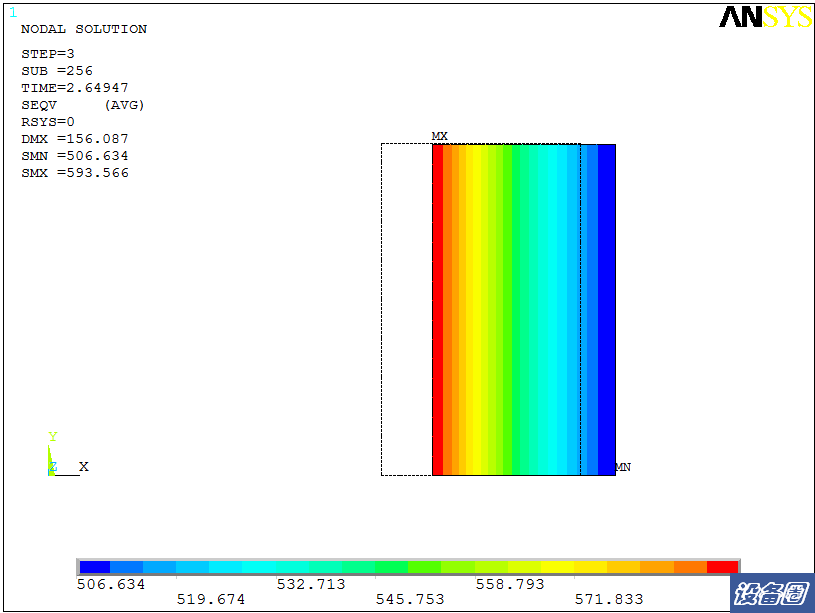Click the ANSYS logo in the corner
The width and height of the screenshot is (815, 613).
[x=764, y=18]
